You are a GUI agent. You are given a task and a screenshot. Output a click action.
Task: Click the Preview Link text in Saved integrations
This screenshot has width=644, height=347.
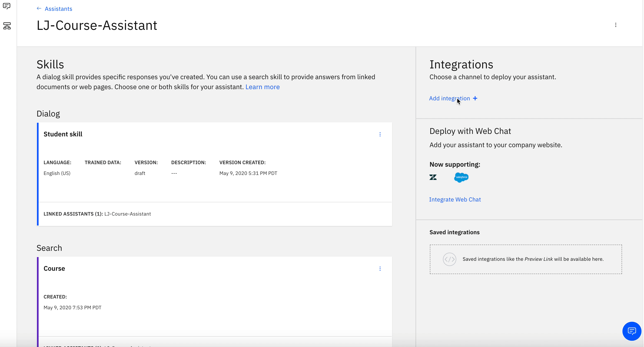[x=539, y=259]
